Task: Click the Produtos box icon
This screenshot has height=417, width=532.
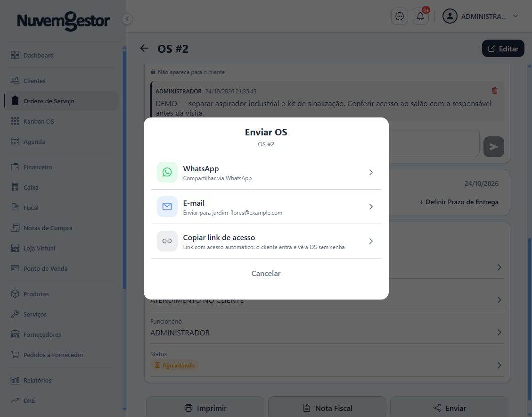Action: click(x=15, y=294)
